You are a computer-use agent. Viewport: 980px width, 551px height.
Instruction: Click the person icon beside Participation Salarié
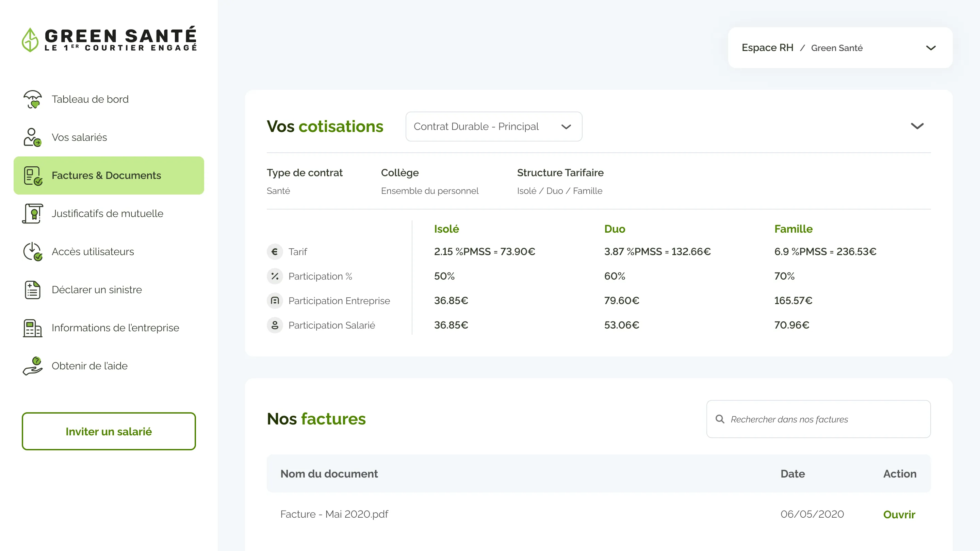click(275, 325)
